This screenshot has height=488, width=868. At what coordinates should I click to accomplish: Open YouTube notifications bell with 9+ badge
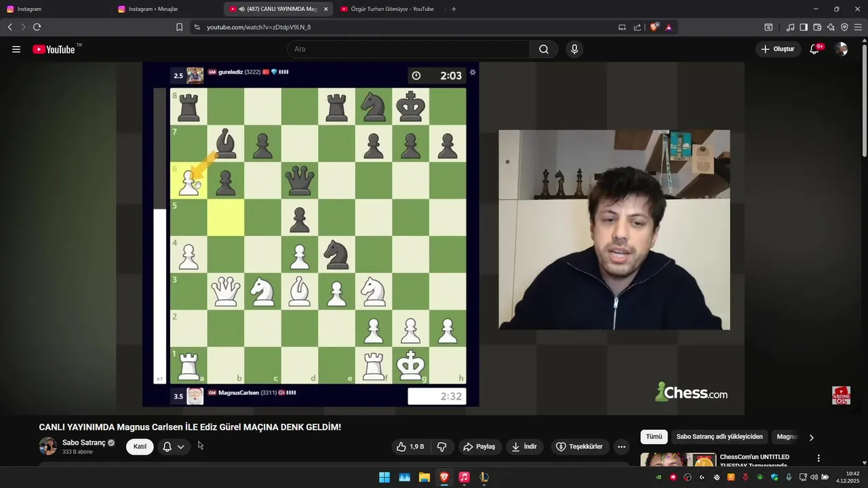point(816,49)
